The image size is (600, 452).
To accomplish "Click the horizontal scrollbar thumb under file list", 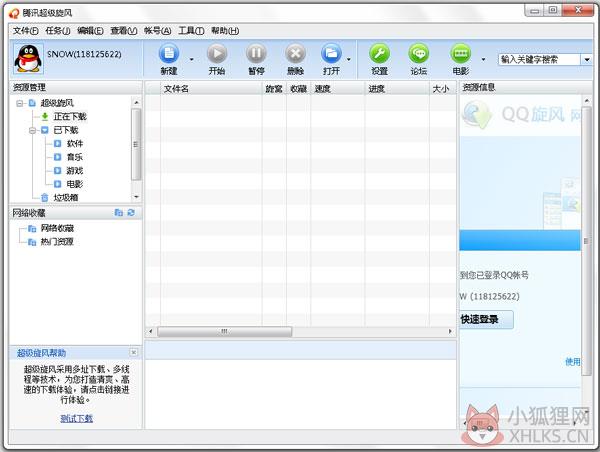I will click(x=225, y=331).
